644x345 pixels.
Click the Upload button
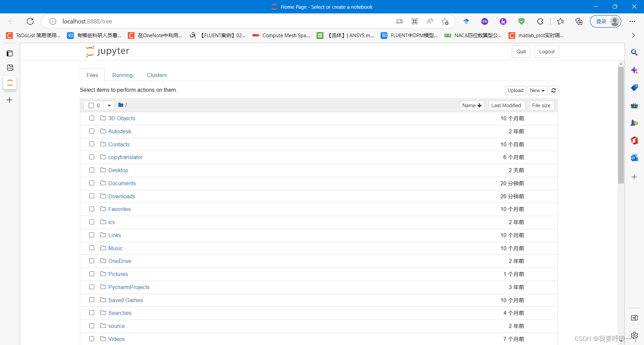pos(515,90)
